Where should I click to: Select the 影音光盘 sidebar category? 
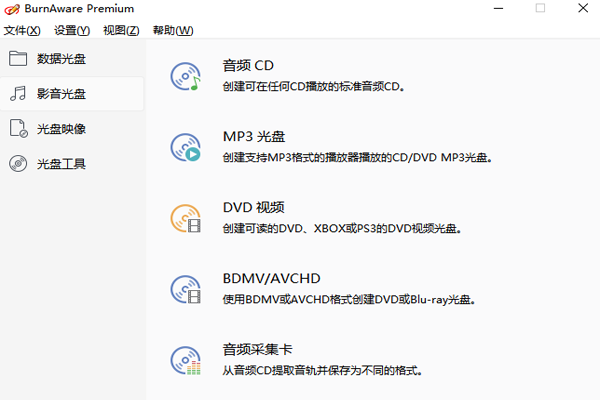click(x=72, y=94)
